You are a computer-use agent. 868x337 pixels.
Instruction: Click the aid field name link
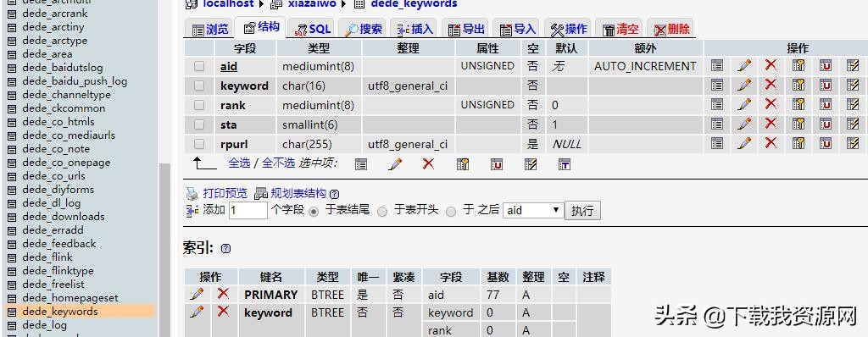[229, 66]
